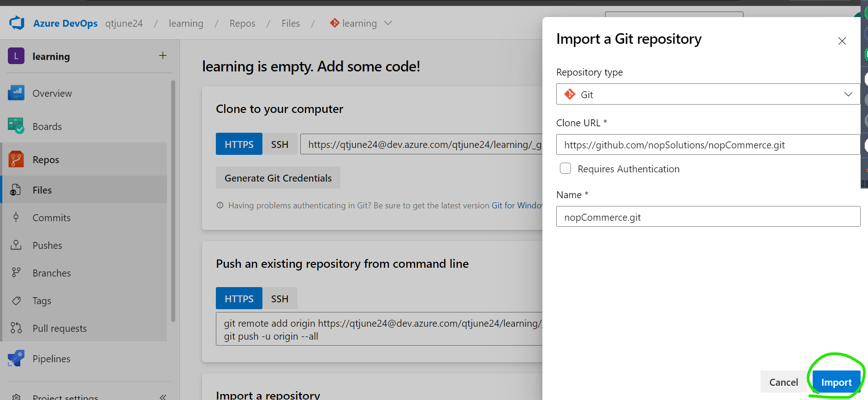868x400 pixels.
Task: Click the purple L project avatar
Action: click(x=16, y=56)
